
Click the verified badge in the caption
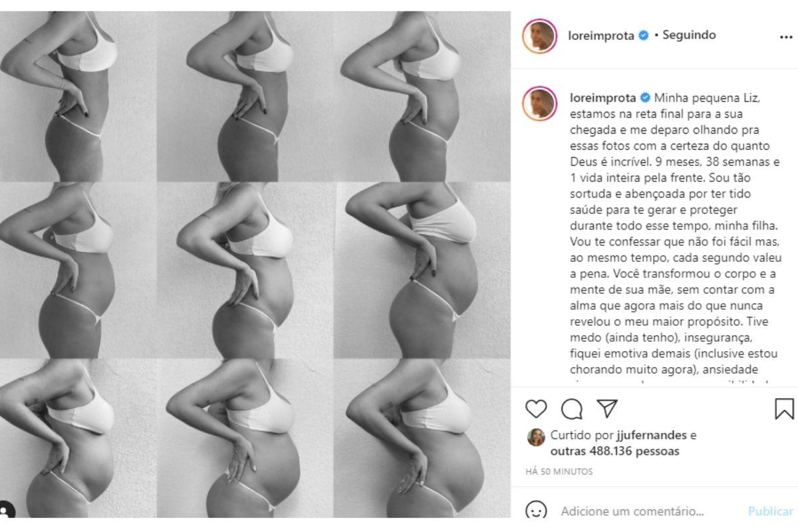point(646,98)
